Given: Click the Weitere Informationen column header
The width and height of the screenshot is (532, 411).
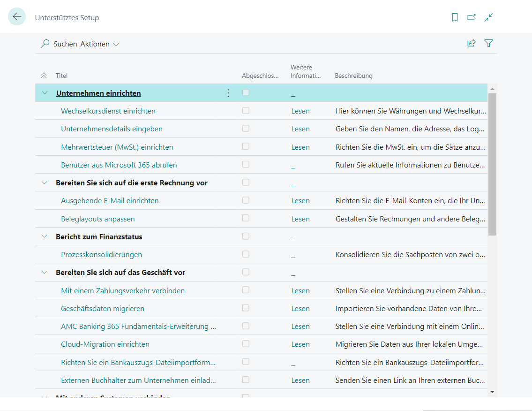Looking at the screenshot, I should pos(305,71).
